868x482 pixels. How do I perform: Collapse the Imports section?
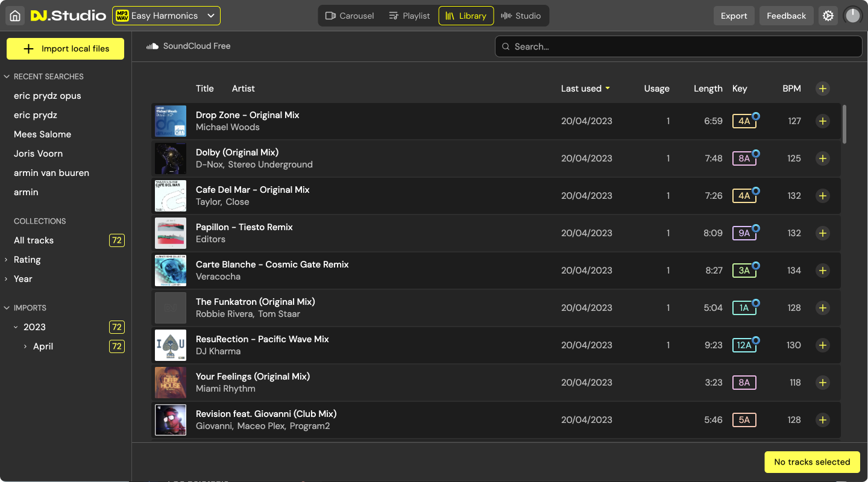pos(7,308)
